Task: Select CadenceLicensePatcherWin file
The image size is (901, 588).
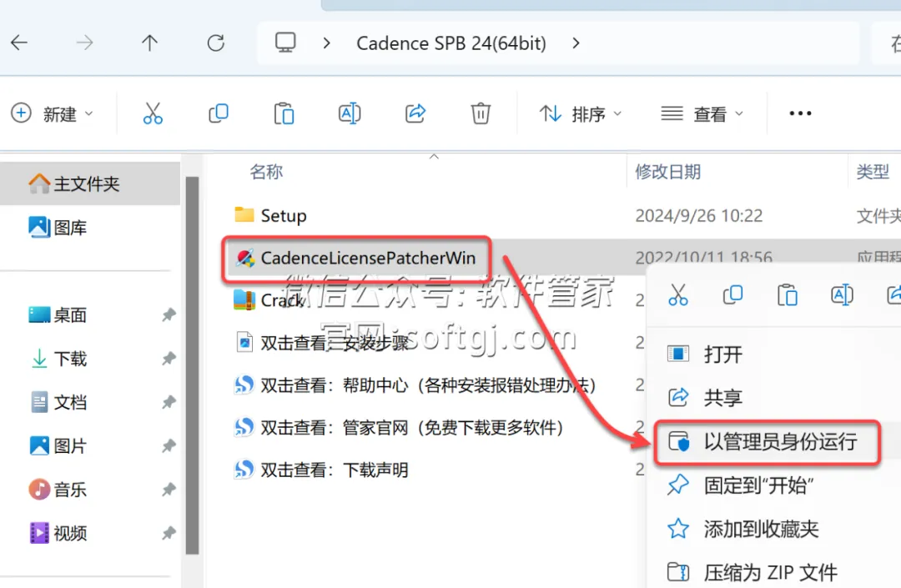Action: click(x=356, y=258)
